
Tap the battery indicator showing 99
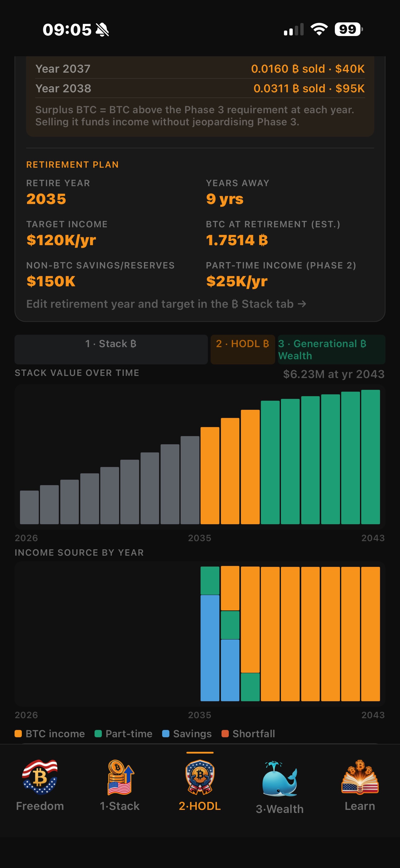348,29
